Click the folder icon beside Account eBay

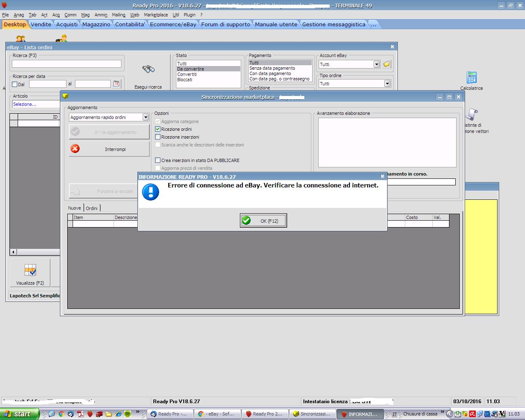[x=386, y=64]
